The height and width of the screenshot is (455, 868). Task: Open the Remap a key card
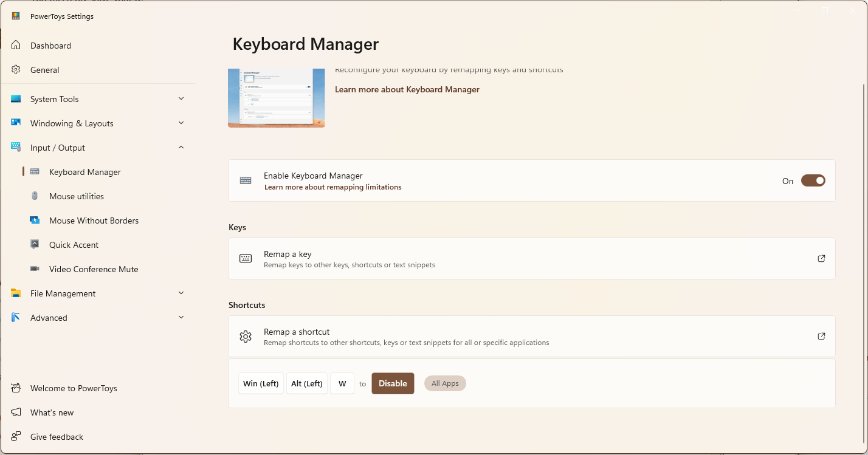click(x=532, y=258)
